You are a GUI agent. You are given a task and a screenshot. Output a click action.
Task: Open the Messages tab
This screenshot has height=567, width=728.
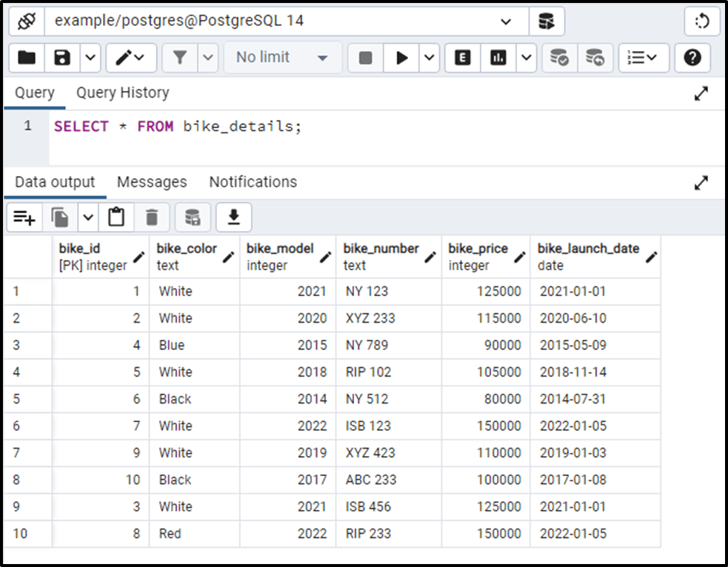[151, 181]
